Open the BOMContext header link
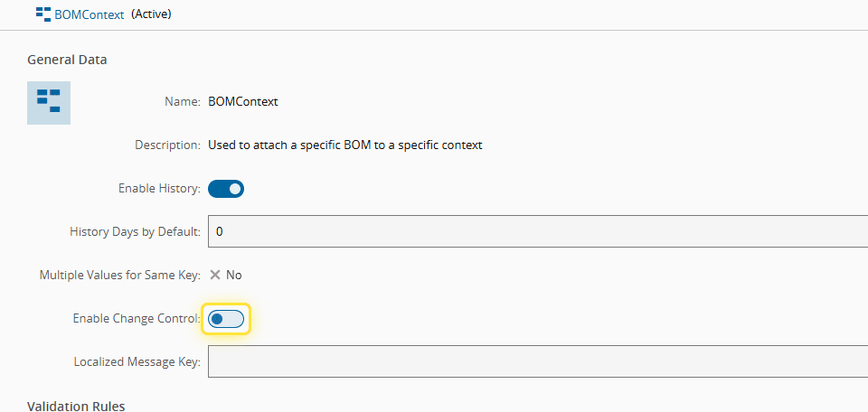868x412 pixels. 90,14
